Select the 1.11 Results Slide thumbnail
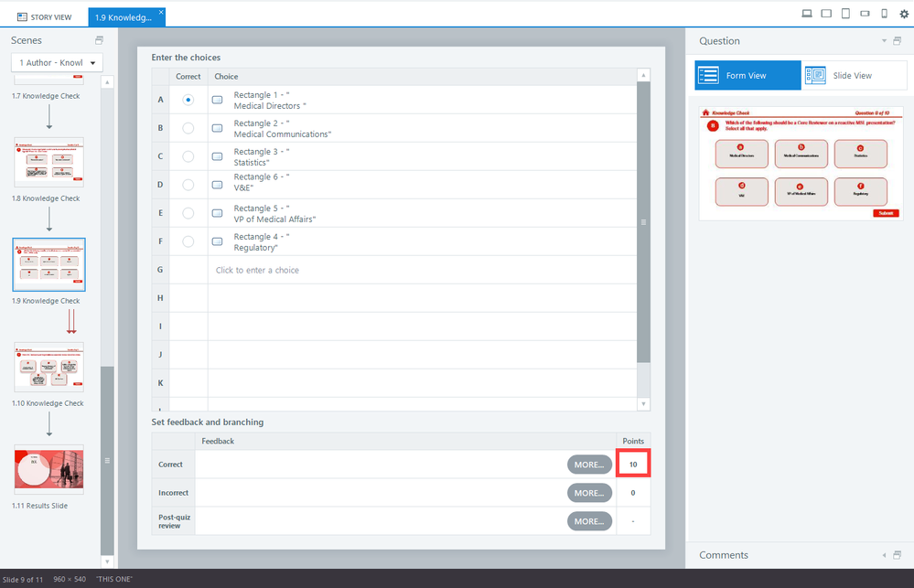The width and height of the screenshot is (914, 588). [49, 469]
